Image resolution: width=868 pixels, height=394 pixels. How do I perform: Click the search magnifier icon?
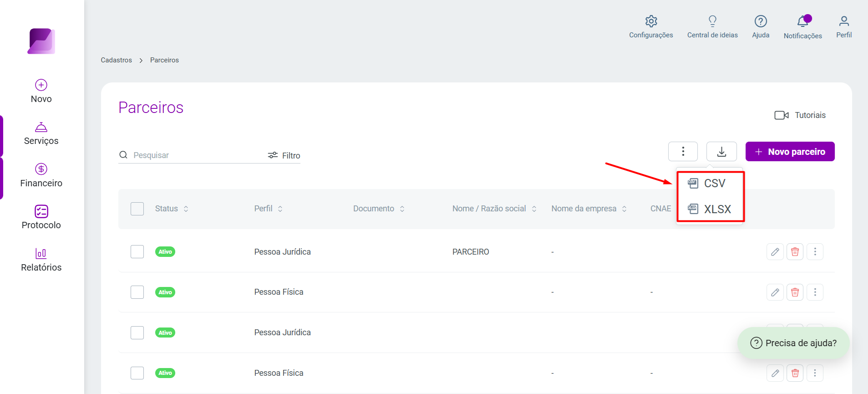click(123, 155)
